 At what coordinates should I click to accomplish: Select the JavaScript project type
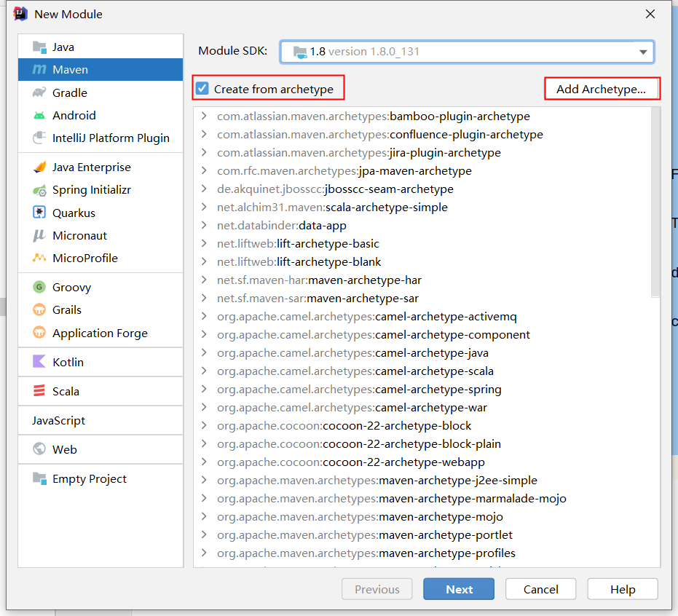pyautogui.click(x=100, y=420)
